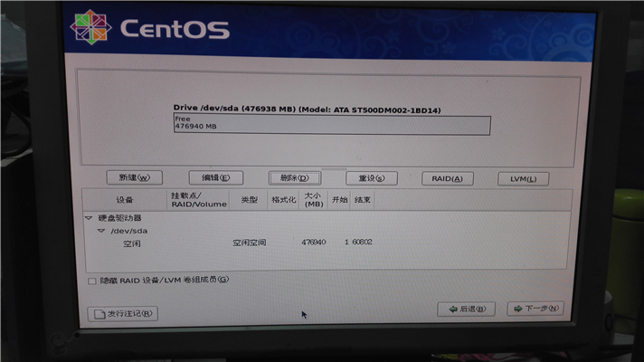Select the /dev/sda tree row
Screen dimensions: 644x362
327,231
